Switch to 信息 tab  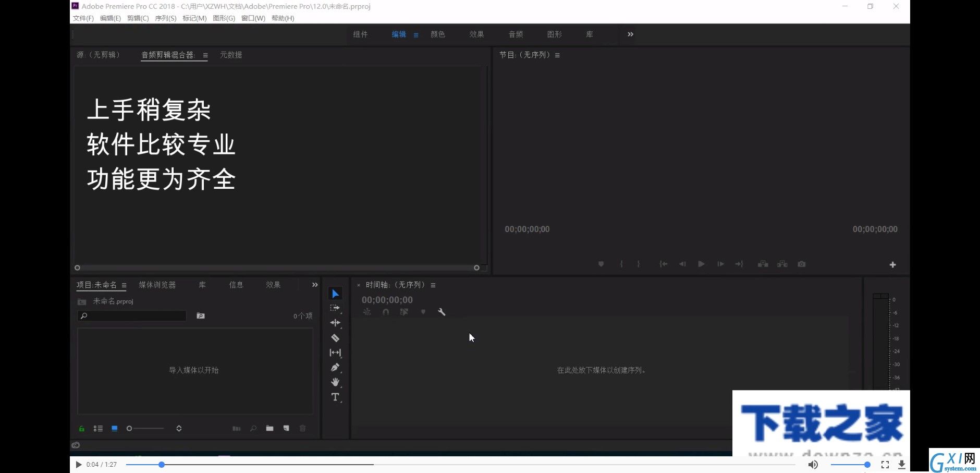point(236,285)
